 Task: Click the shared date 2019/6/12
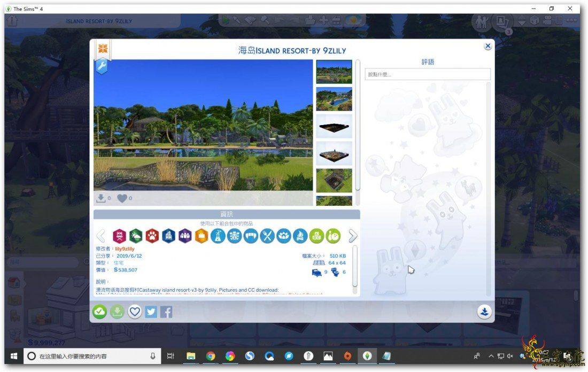[129, 255]
